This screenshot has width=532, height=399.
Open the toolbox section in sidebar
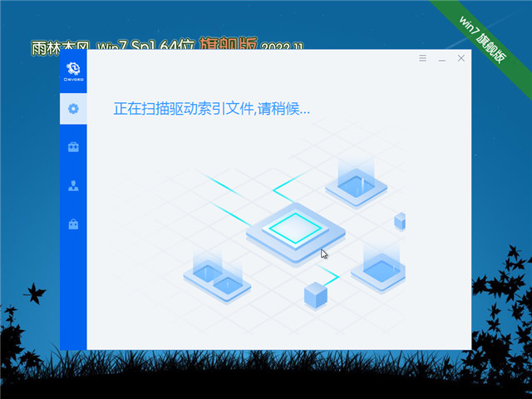pyautogui.click(x=73, y=147)
